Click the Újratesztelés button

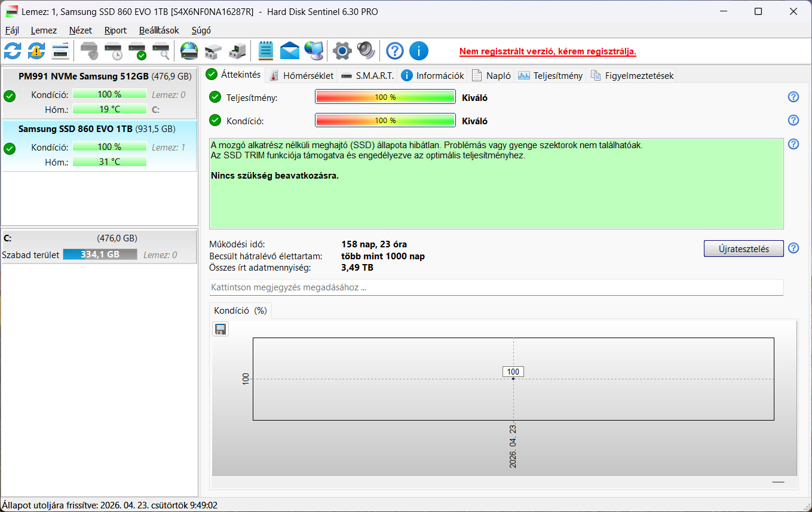(743, 249)
